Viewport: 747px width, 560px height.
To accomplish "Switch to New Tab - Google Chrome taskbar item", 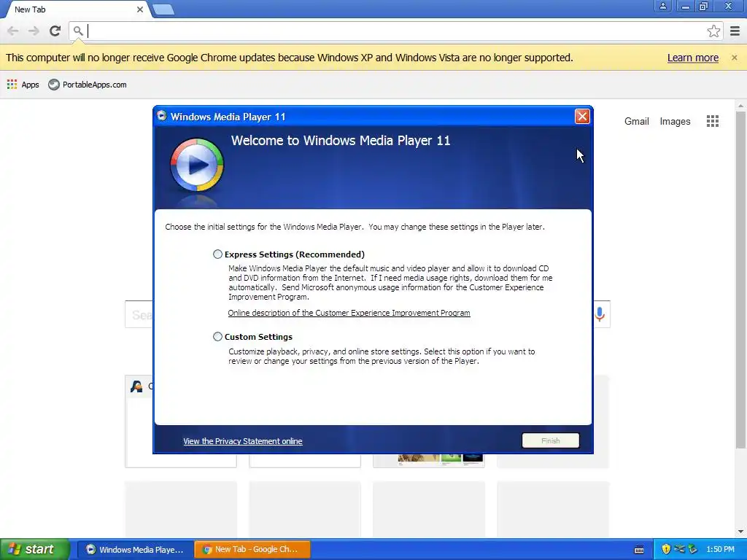I will pyautogui.click(x=252, y=550).
